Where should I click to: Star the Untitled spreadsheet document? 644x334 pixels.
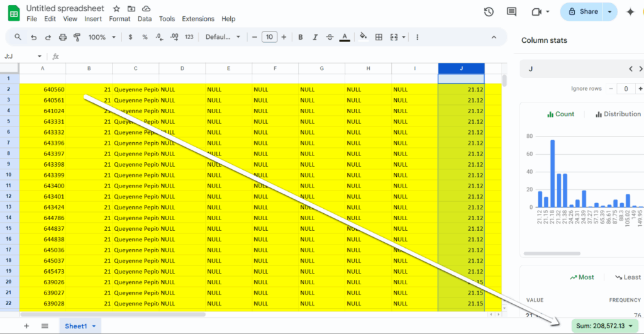coord(116,9)
